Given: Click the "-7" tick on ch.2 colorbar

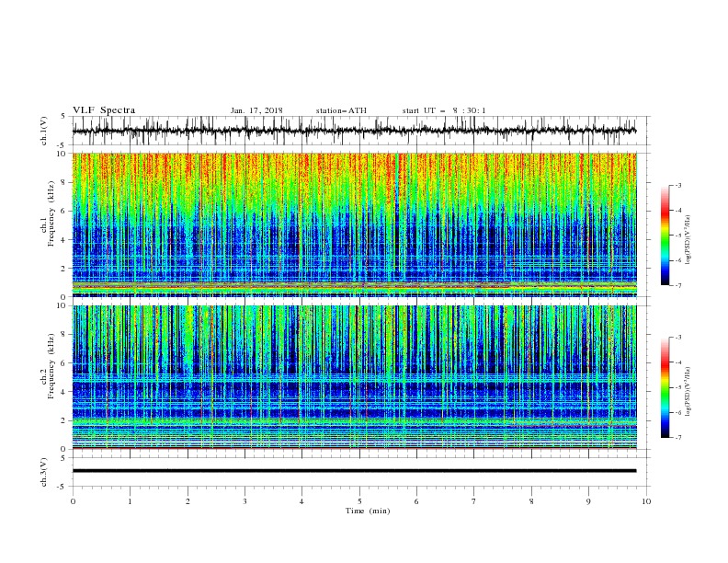Looking at the screenshot, I should click(x=677, y=438).
